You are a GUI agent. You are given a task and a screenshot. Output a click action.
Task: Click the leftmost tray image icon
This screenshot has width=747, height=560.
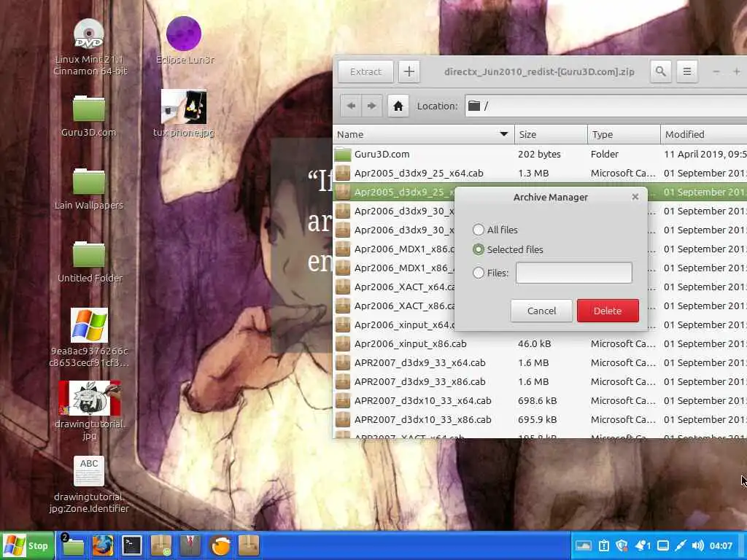(583, 545)
